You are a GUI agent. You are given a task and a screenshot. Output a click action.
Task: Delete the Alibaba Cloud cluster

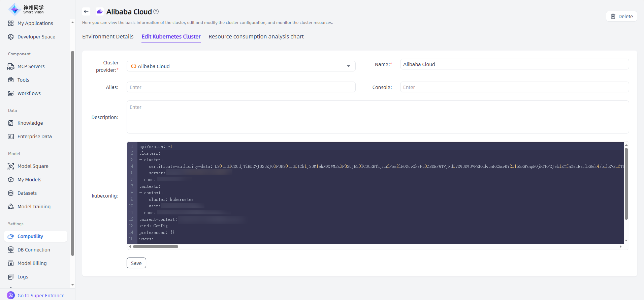click(x=621, y=16)
